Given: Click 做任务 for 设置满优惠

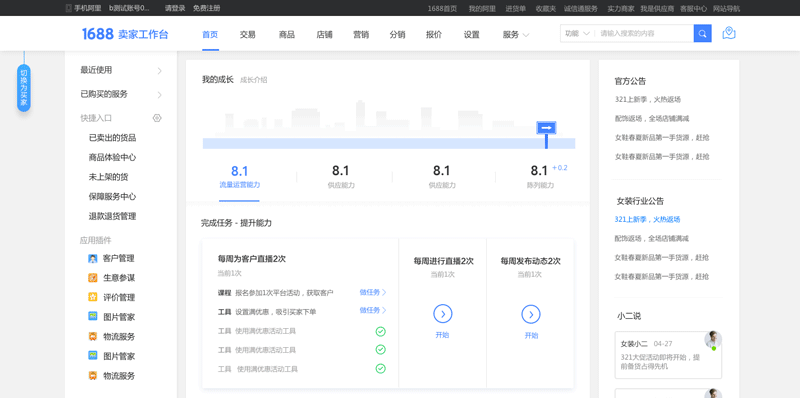Looking at the screenshot, I should (373, 310).
